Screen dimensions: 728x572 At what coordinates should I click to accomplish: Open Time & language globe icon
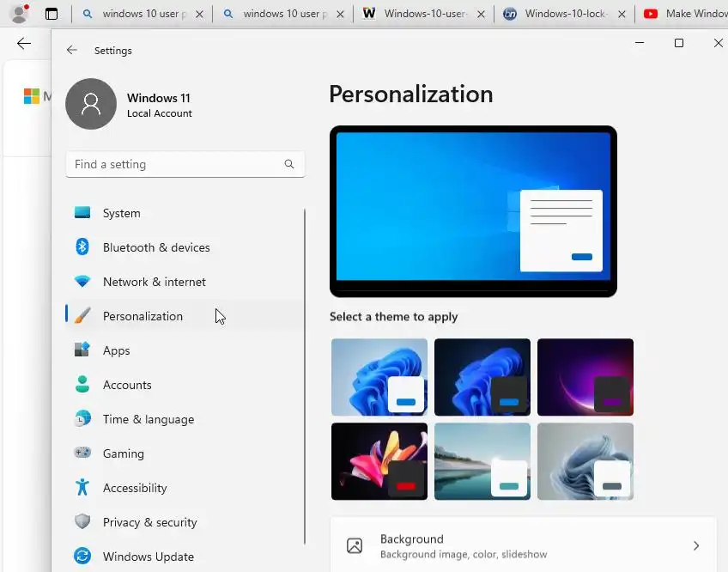(x=82, y=418)
